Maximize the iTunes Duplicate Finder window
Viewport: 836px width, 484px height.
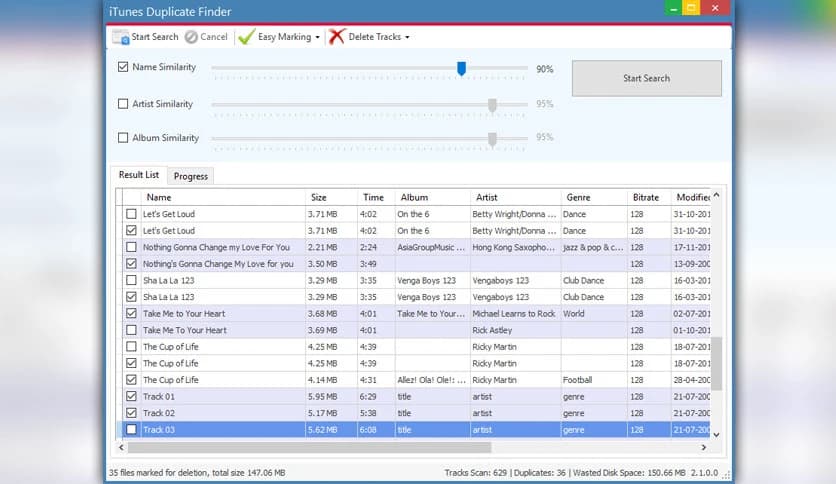point(691,7)
